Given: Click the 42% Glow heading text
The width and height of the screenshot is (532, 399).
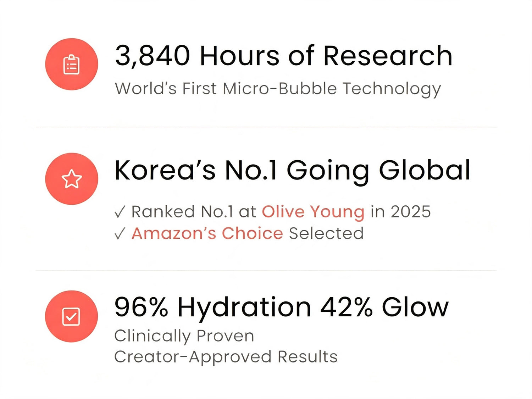Looking at the screenshot, I should [x=385, y=307].
